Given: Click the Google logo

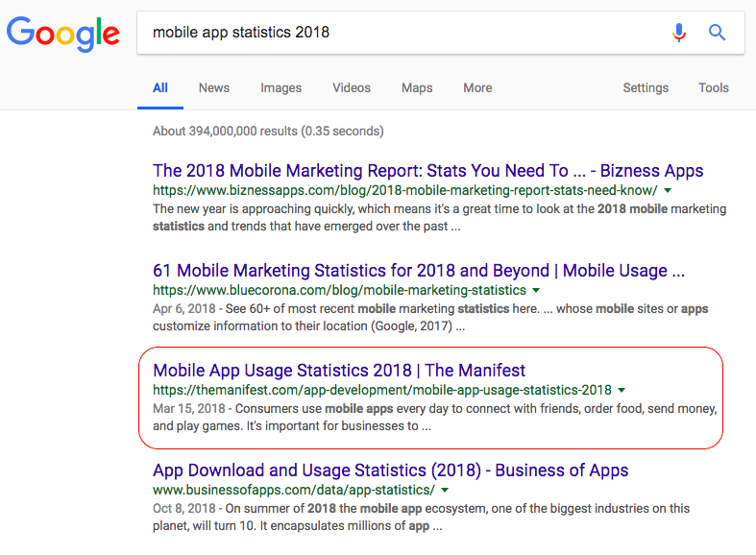Looking at the screenshot, I should tap(62, 33).
